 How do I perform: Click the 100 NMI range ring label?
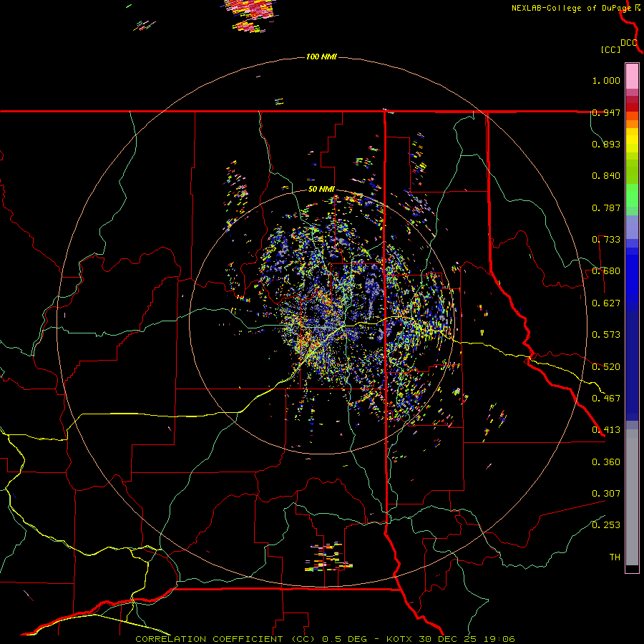tap(321, 57)
